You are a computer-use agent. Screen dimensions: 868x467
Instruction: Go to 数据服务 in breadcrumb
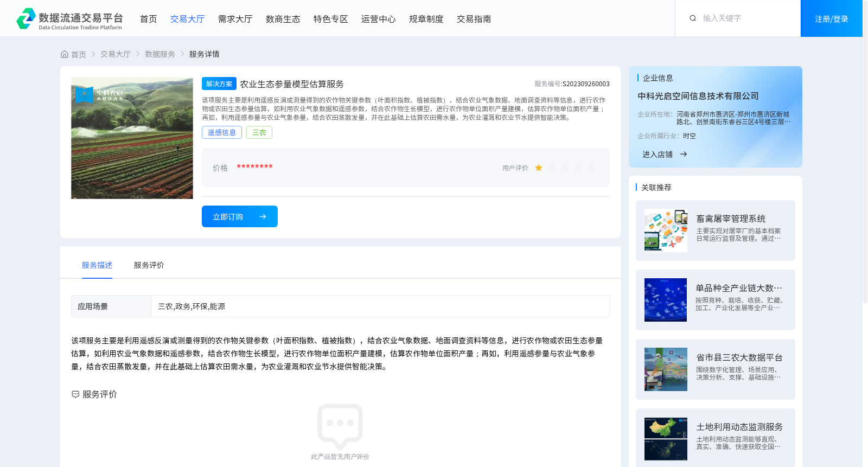tap(160, 54)
